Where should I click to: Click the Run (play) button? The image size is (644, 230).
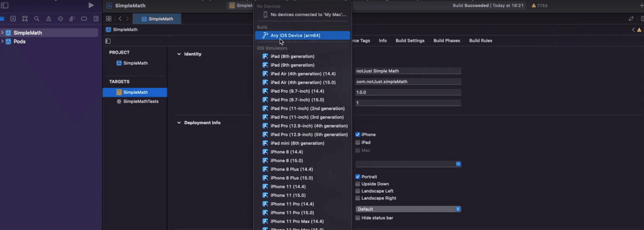91,5
